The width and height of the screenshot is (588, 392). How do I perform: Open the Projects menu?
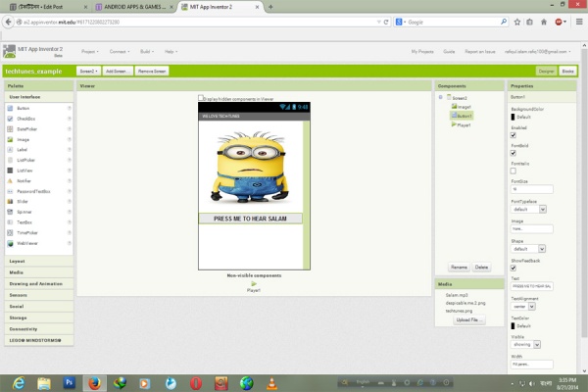89,50
